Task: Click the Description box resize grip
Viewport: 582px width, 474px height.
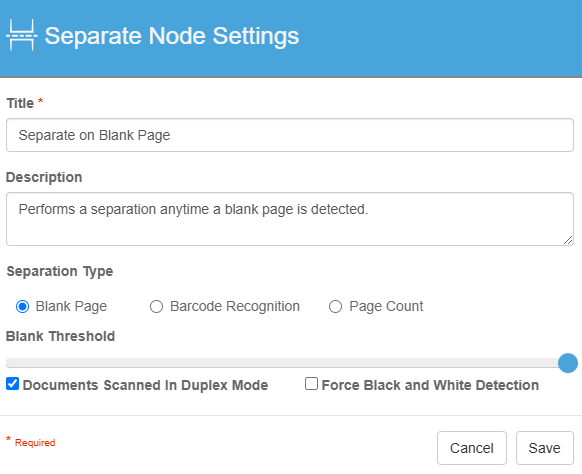Action: (x=568, y=240)
